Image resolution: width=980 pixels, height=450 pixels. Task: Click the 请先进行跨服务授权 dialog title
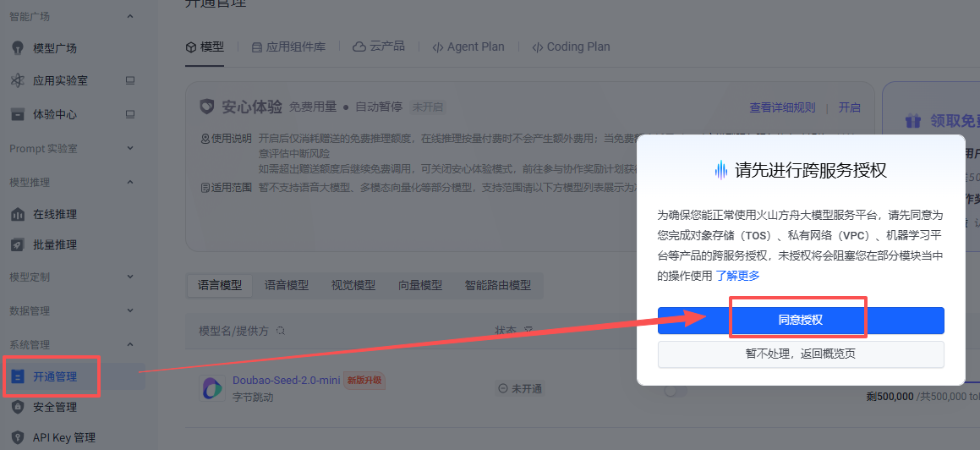pyautogui.click(x=811, y=170)
